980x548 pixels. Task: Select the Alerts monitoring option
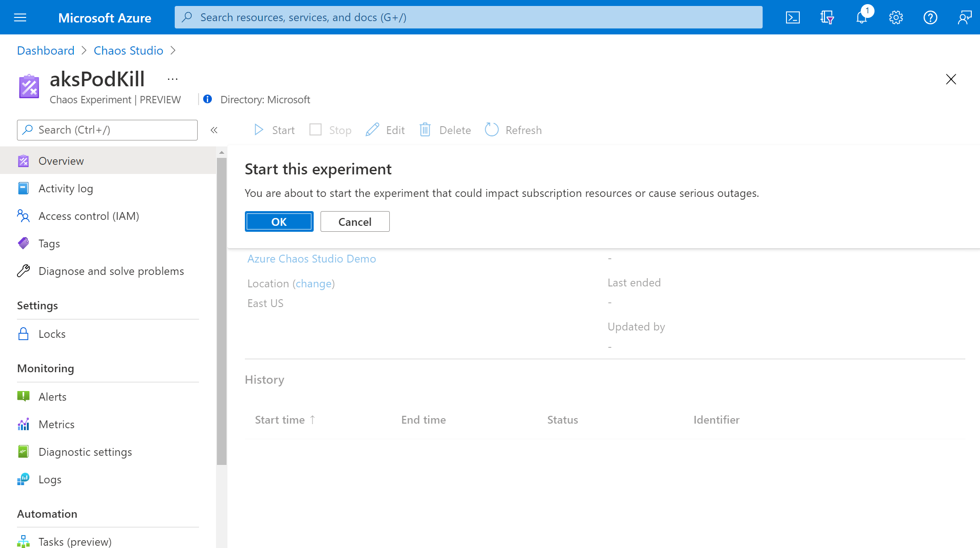pos(52,396)
